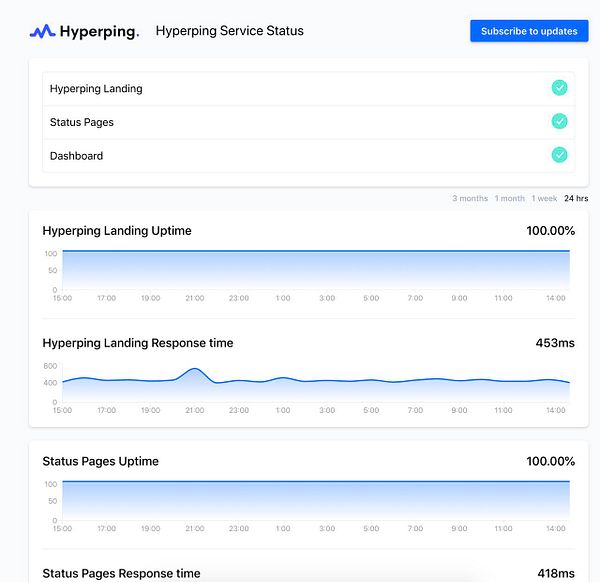Select the 3 months time range

point(470,199)
